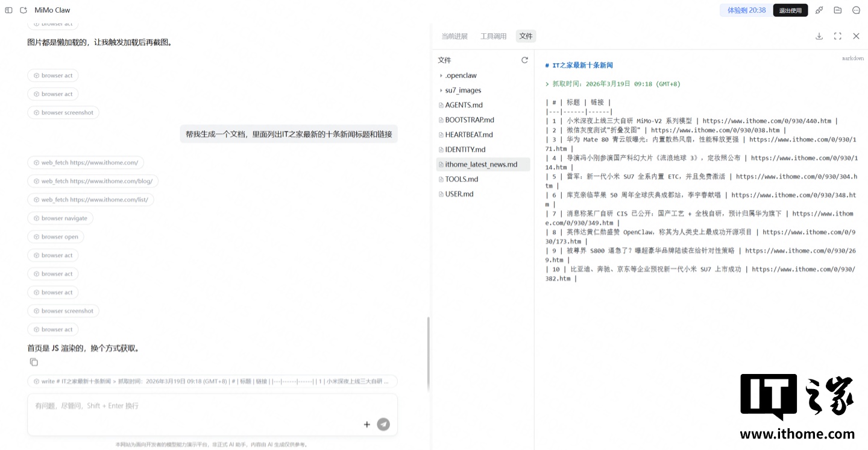
Task: Select the 文件 tab
Action: pyautogui.click(x=526, y=36)
